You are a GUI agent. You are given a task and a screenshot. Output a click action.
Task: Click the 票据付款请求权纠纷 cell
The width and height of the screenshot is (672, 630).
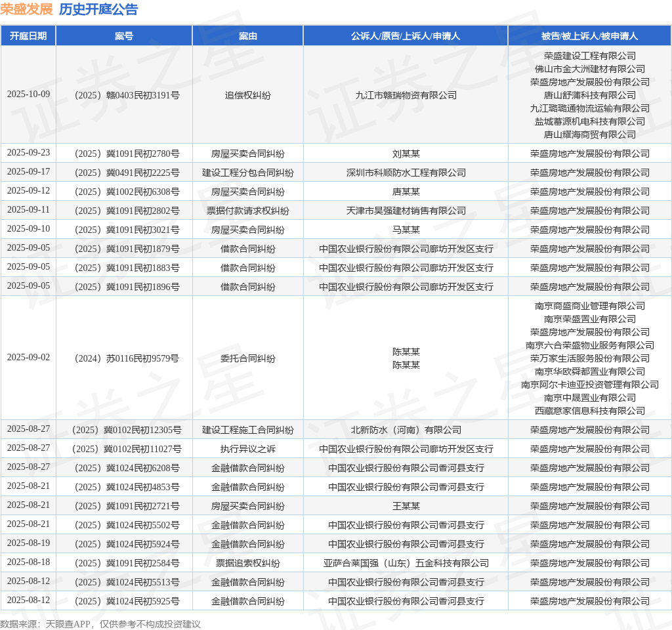pyautogui.click(x=247, y=211)
